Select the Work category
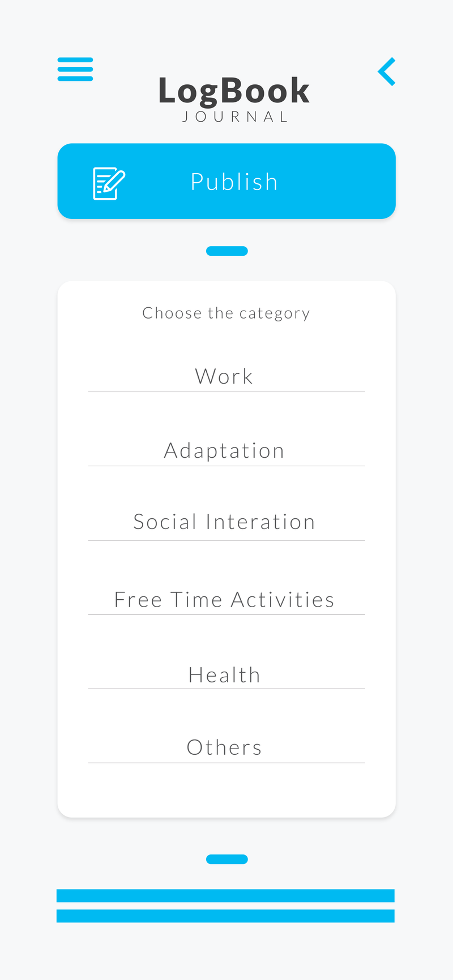The width and height of the screenshot is (453, 980). [224, 375]
